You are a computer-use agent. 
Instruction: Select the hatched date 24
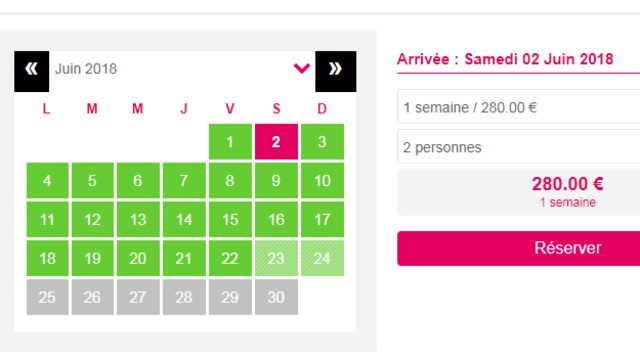[x=322, y=258]
